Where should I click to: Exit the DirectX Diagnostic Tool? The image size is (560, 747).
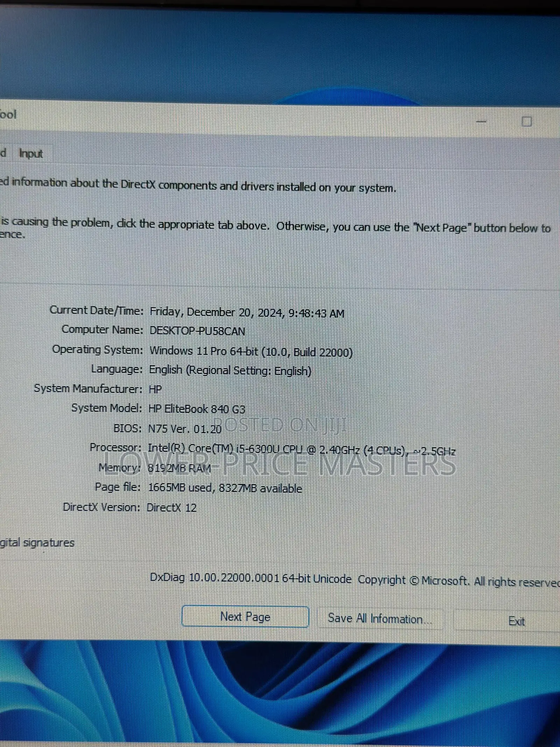coord(516,621)
